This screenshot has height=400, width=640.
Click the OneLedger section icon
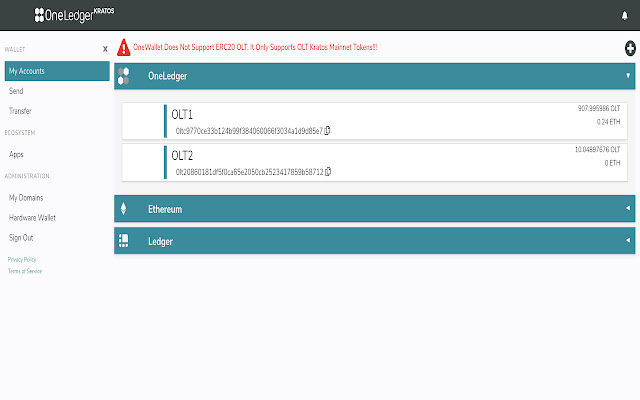pos(123,76)
